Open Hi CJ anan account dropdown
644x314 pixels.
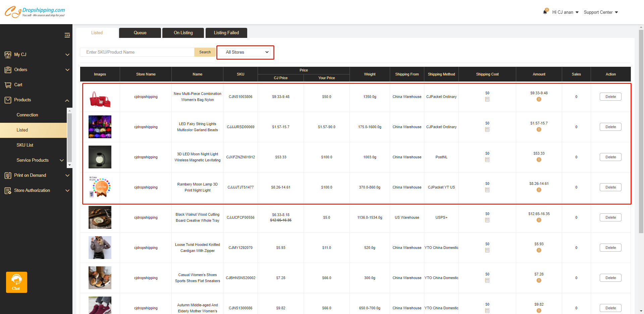point(565,12)
